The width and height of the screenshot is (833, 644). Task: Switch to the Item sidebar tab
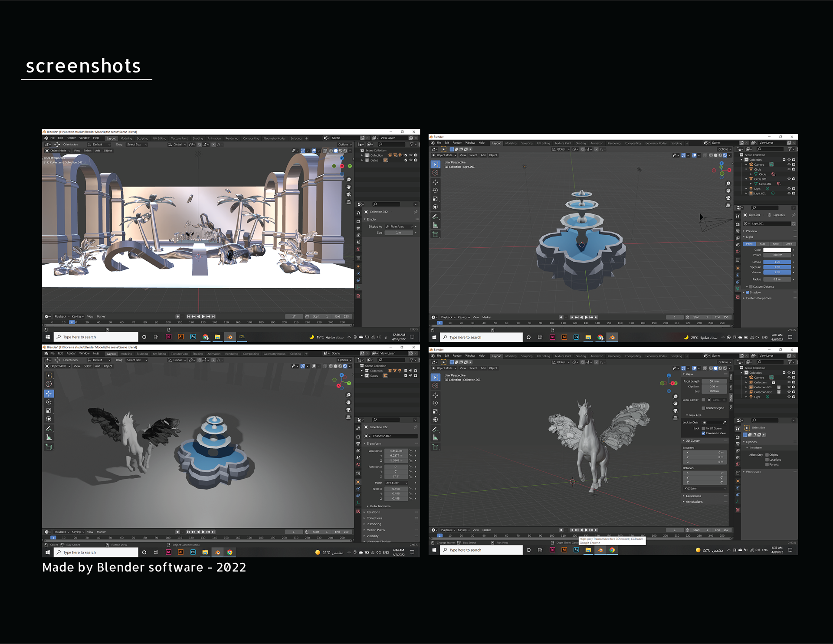click(731, 377)
